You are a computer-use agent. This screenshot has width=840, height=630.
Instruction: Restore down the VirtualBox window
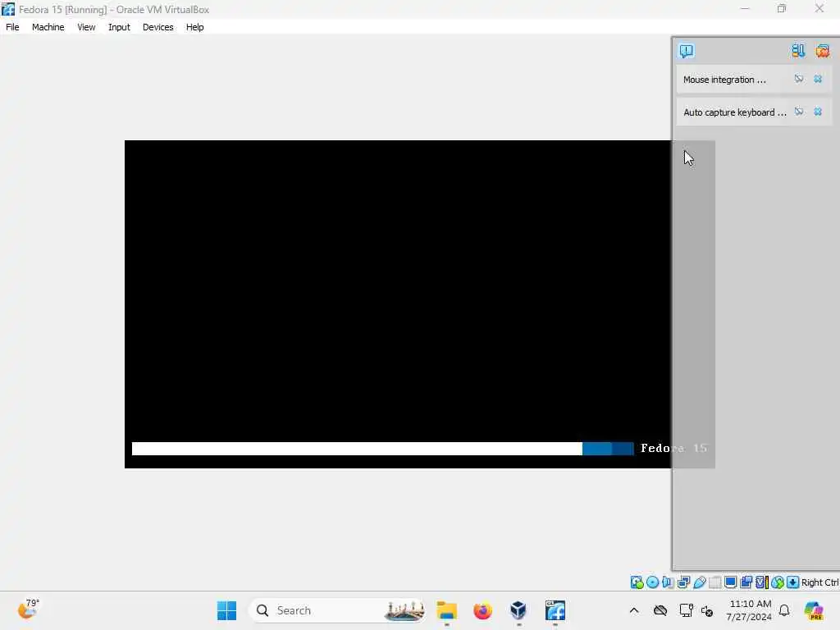[782, 9]
